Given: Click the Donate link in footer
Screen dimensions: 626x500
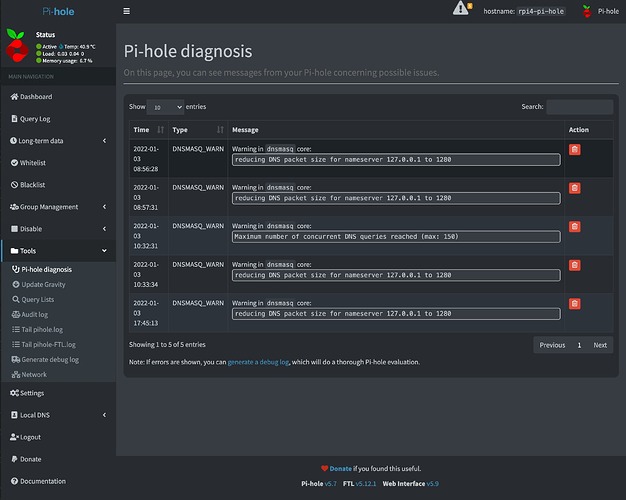Looking at the screenshot, I should [x=340, y=468].
